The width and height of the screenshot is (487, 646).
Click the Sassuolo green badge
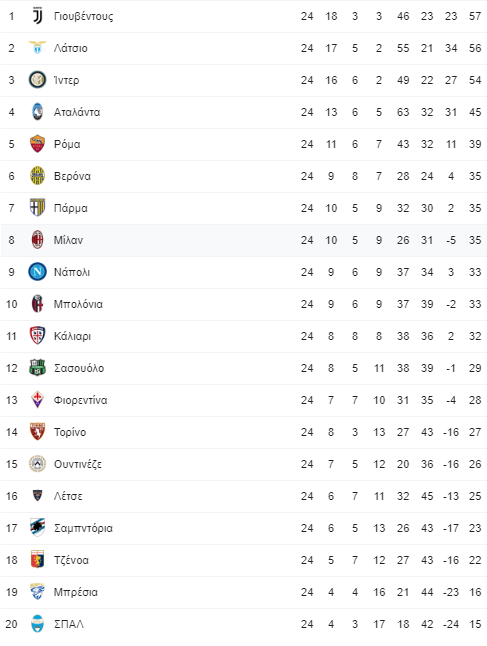point(37,367)
